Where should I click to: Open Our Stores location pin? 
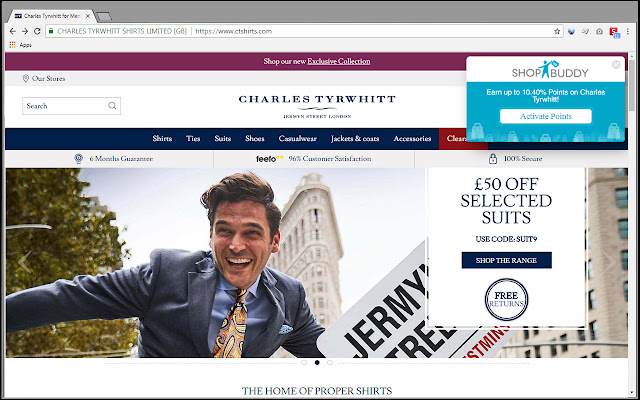pos(25,78)
